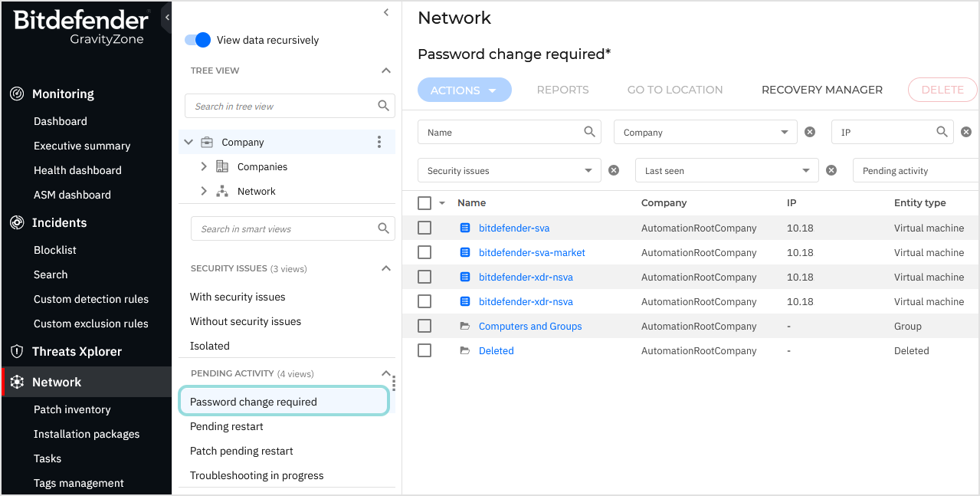Viewport: 980px width, 496px height.
Task: Open the bitdefender-sva-market link
Action: (x=532, y=252)
